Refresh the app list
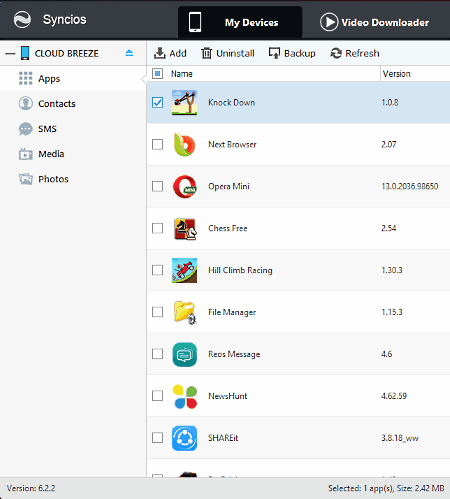 [x=355, y=53]
